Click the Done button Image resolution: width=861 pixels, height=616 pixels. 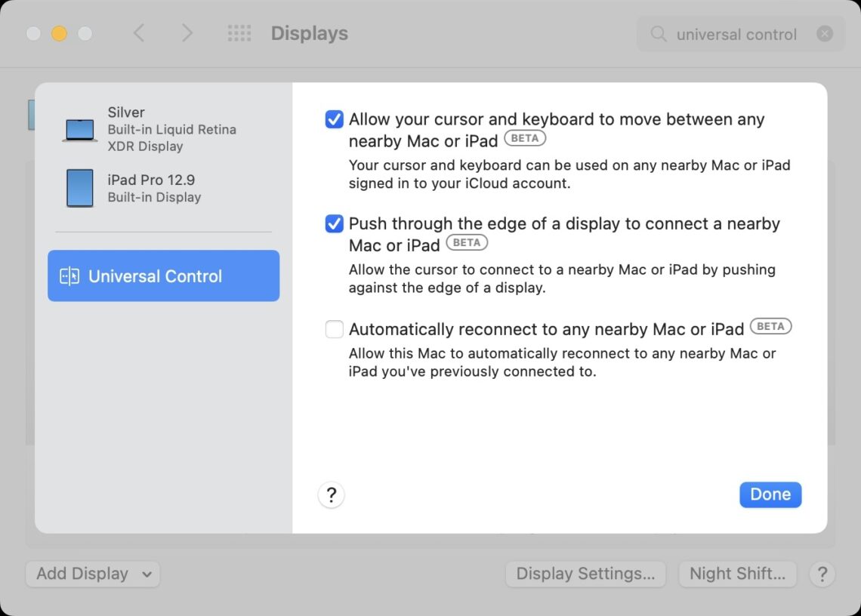click(770, 494)
